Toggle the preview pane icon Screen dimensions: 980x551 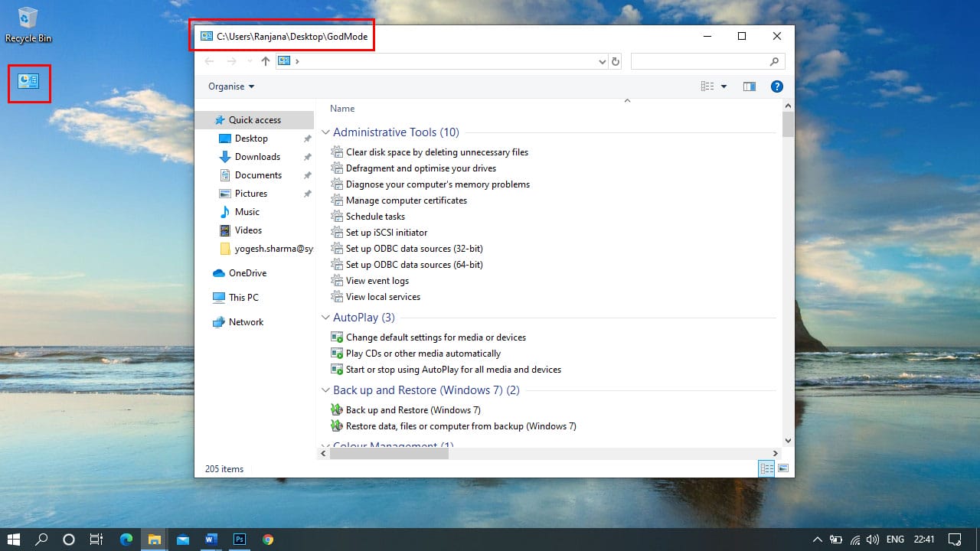(x=750, y=86)
